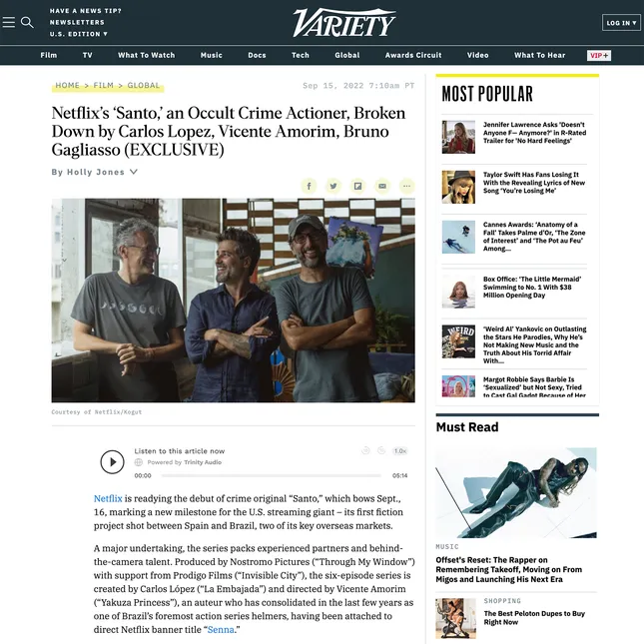Click the VIP+ button
644x644 pixels.
[599, 56]
